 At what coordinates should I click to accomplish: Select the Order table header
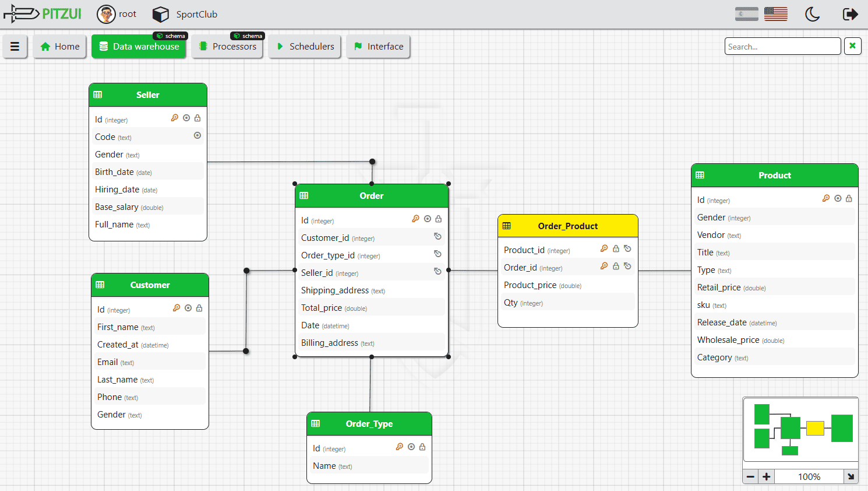point(372,196)
